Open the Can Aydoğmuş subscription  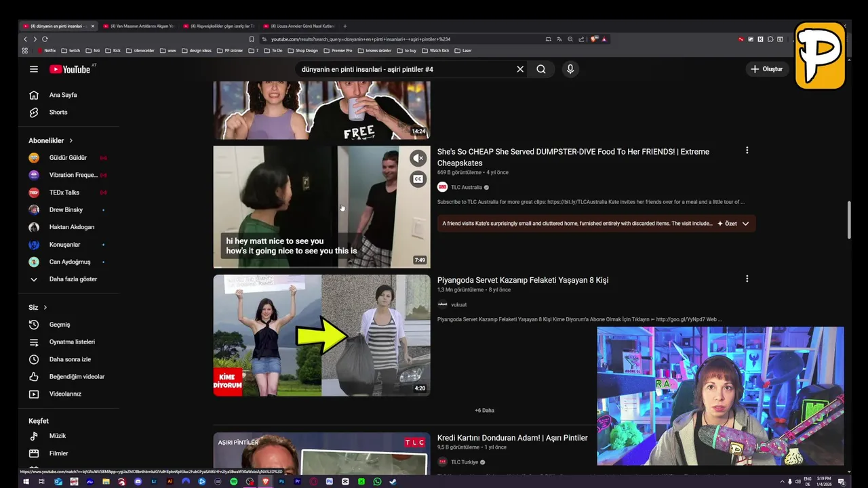pyautogui.click(x=69, y=262)
